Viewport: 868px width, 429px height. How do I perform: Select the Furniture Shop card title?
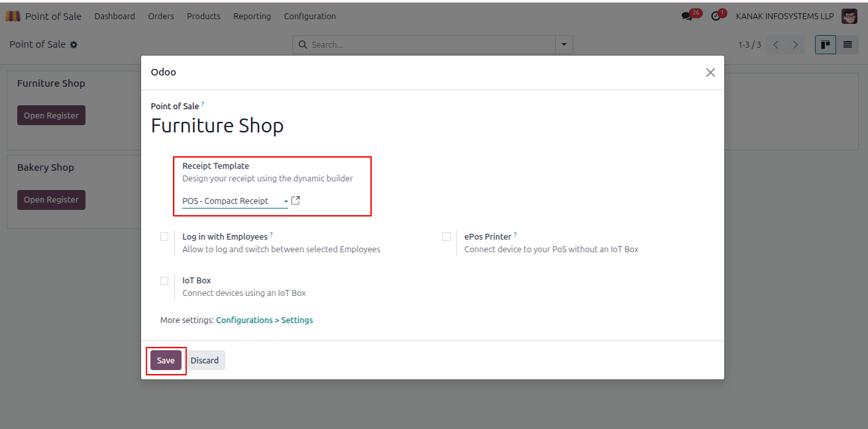tap(51, 83)
